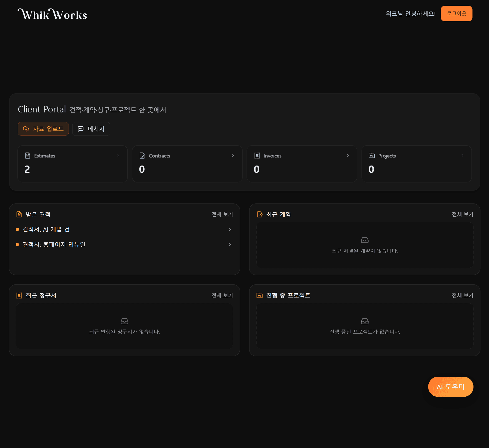Screen dimensions: 489x448
Task: Click the Estimates document icon
Action: (28, 156)
